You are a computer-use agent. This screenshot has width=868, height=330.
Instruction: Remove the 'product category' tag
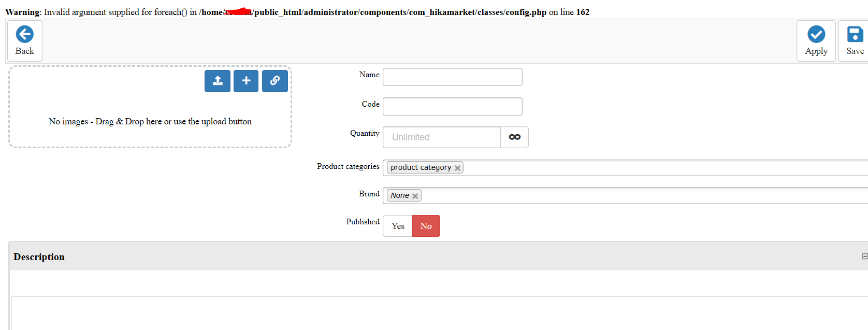[x=457, y=168]
